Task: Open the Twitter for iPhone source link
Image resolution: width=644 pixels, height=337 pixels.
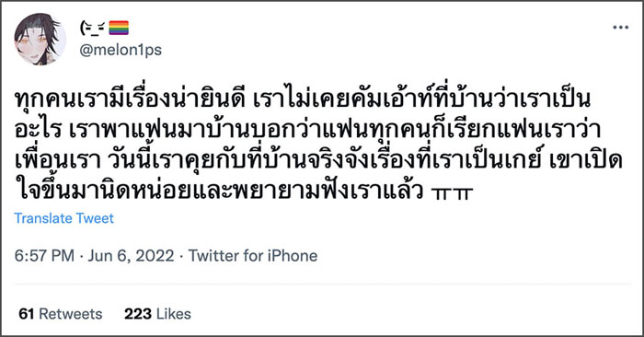Action: (253, 256)
